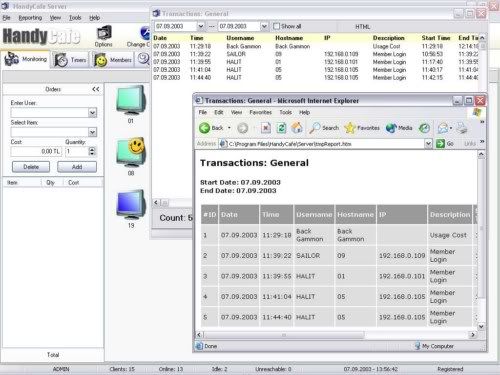This screenshot has width=500, height=375.
Task: Open the Back button history arrow
Action: click(229, 128)
